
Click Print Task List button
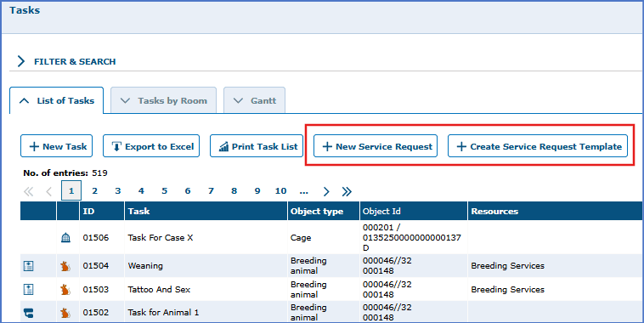(x=257, y=146)
